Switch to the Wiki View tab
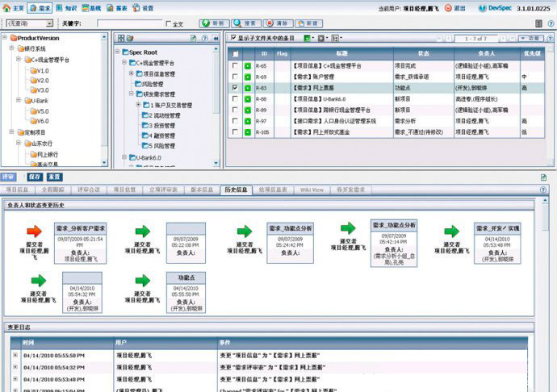557x392 pixels. click(x=312, y=190)
